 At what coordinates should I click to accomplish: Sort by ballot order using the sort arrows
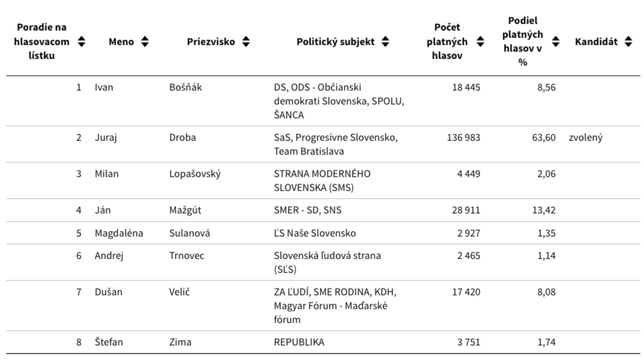coord(82,42)
